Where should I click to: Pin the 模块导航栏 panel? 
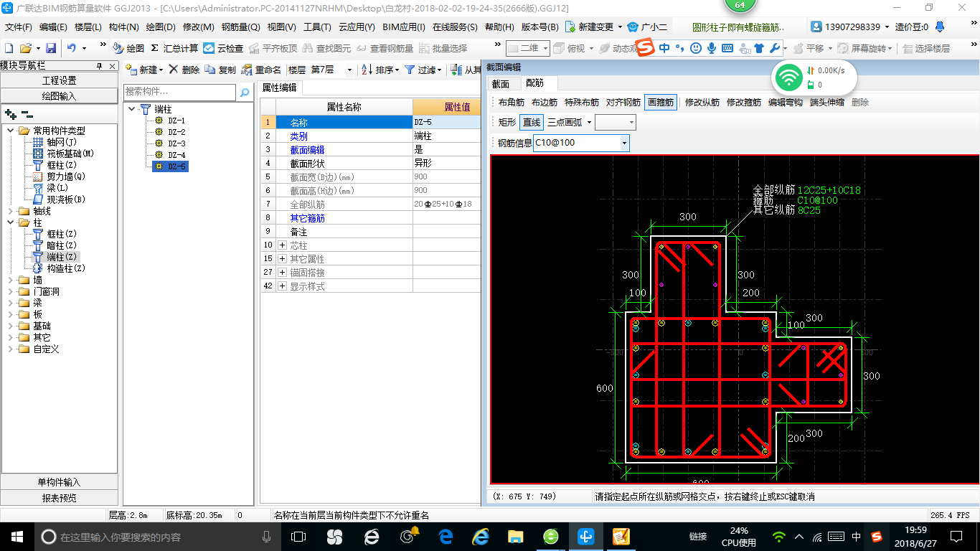[99, 65]
